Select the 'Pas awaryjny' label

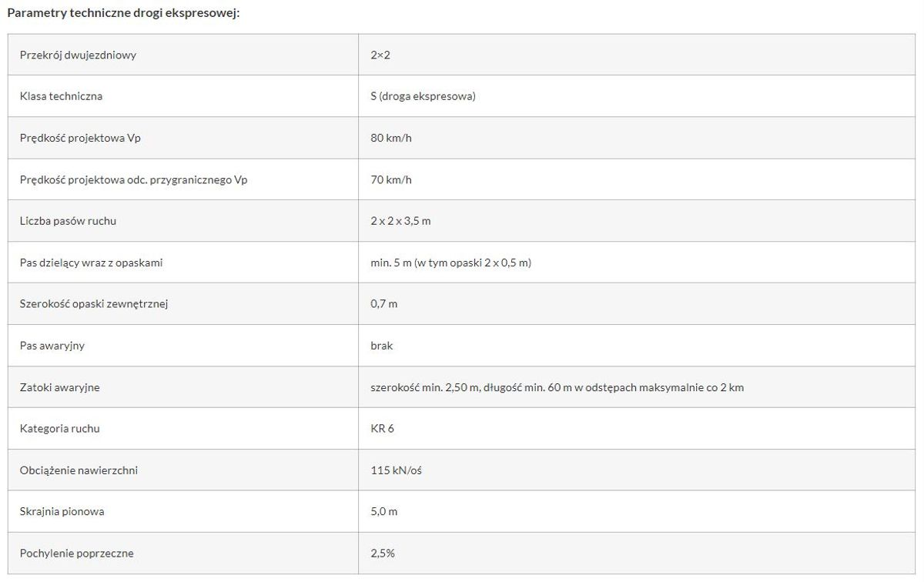pos(52,346)
